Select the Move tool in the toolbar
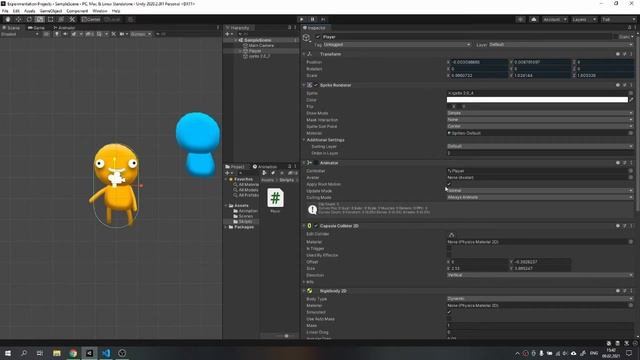Screen dimensions: 640x360 [x=18, y=19]
